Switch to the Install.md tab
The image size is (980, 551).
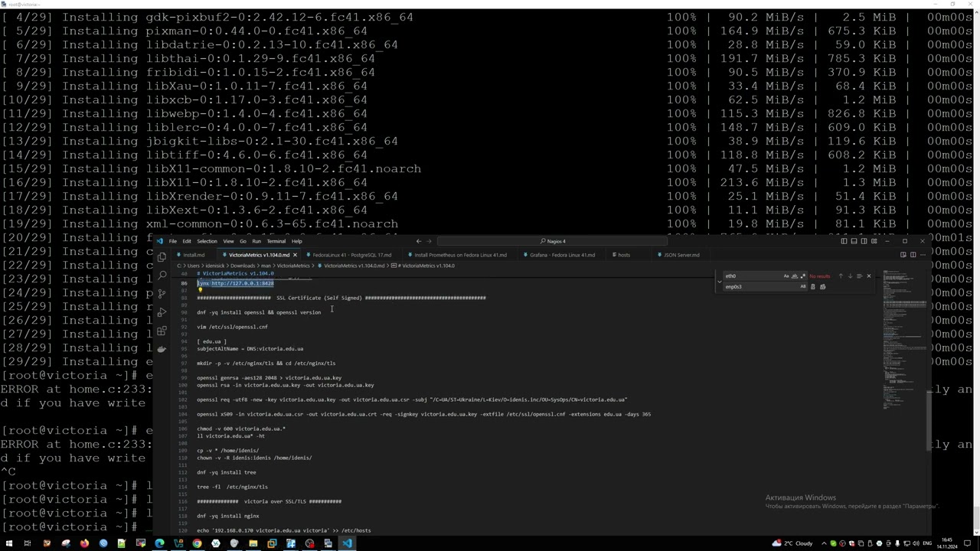(193, 255)
